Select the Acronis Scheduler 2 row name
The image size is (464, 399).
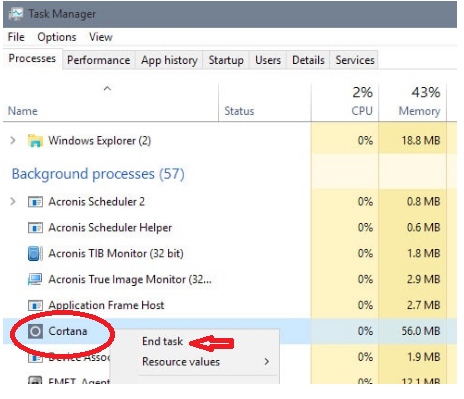pyautogui.click(x=97, y=202)
